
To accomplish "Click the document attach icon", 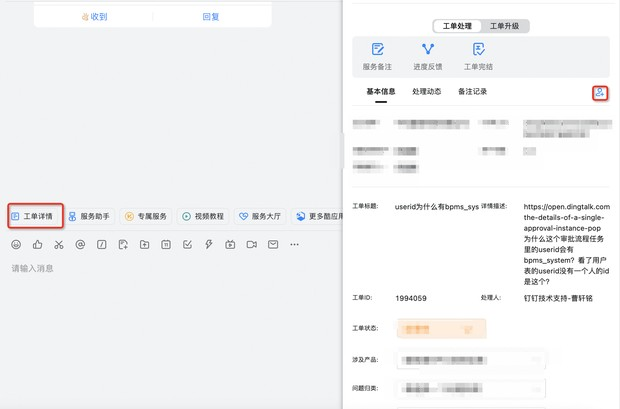I will click(123, 245).
